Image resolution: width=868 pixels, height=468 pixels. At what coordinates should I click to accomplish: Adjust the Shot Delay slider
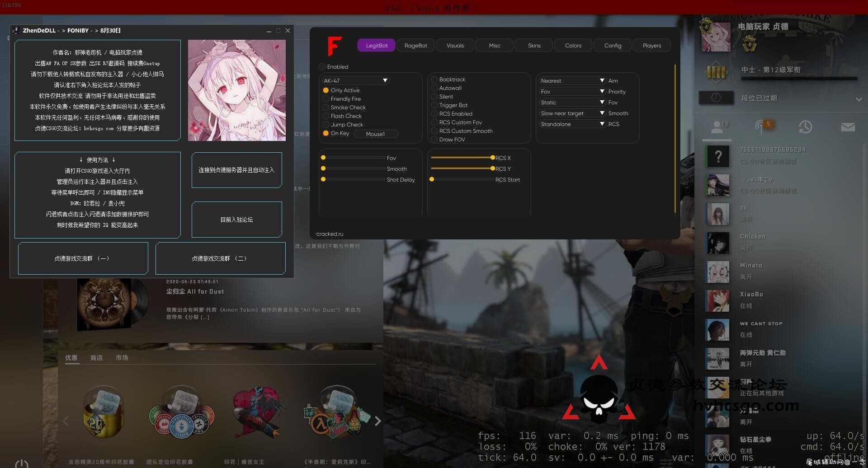pyautogui.click(x=353, y=179)
